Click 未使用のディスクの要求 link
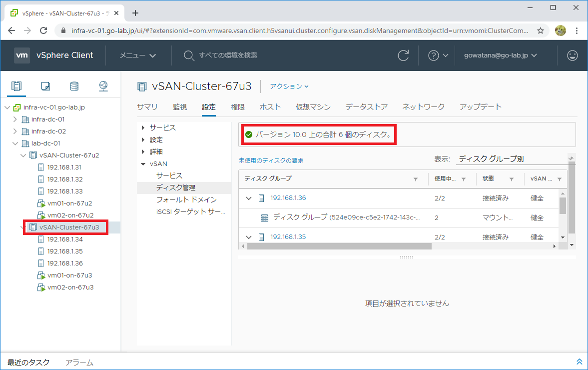The width and height of the screenshot is (588, 370). point(271,160)
